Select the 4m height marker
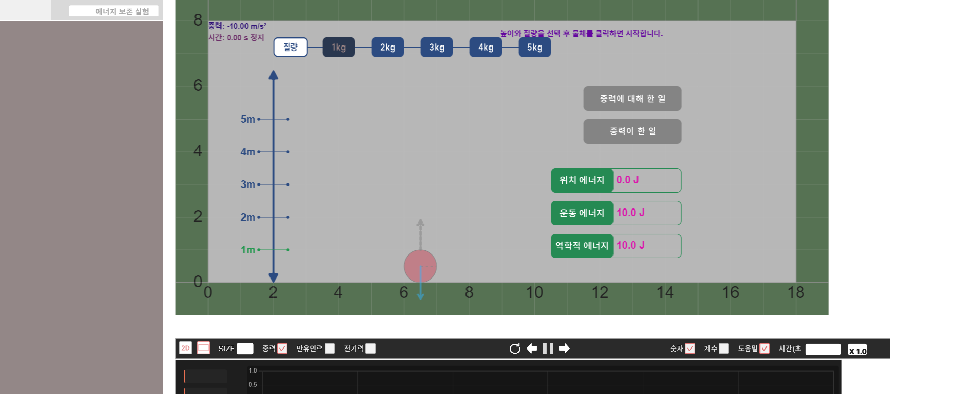Image resolution: width=980 pixels, height=394 pixels. click(265, 152)
